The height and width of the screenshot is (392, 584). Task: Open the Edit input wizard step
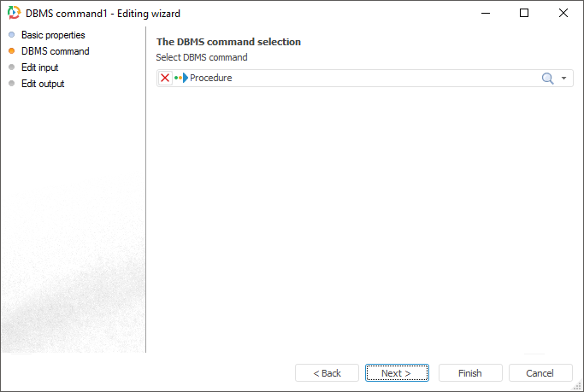39,67
